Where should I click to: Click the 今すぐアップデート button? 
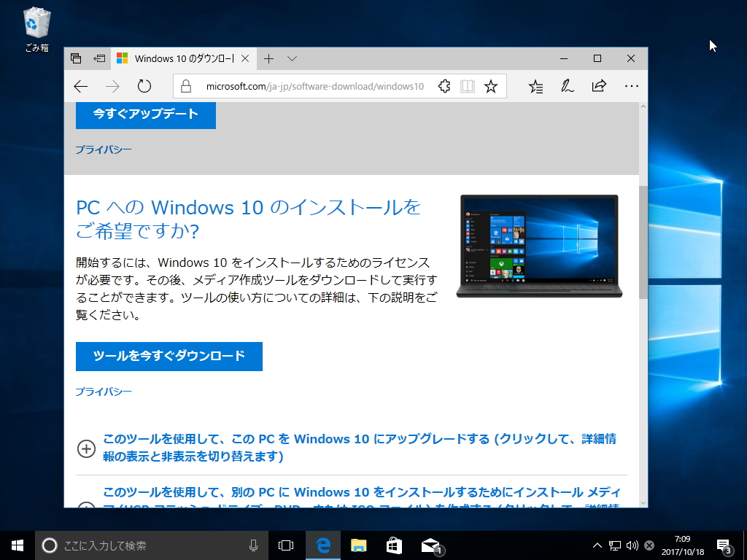(x=145, y=114)
